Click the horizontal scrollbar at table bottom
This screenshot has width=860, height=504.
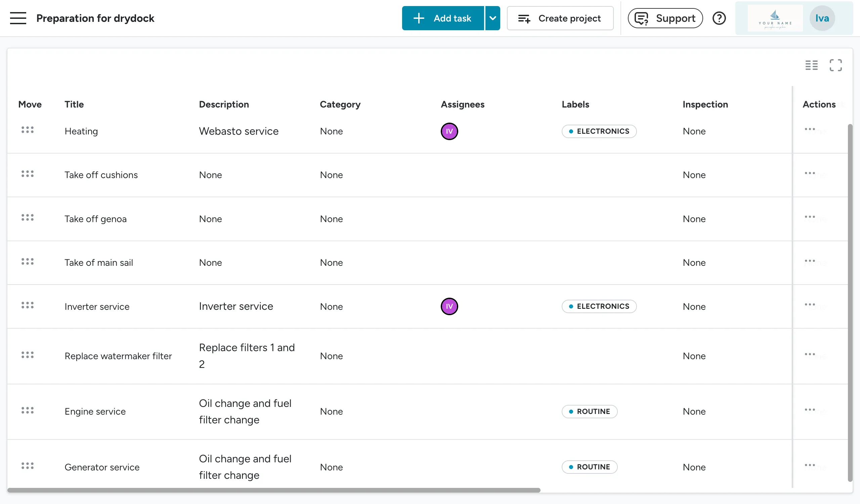click(x=273, y=490)
